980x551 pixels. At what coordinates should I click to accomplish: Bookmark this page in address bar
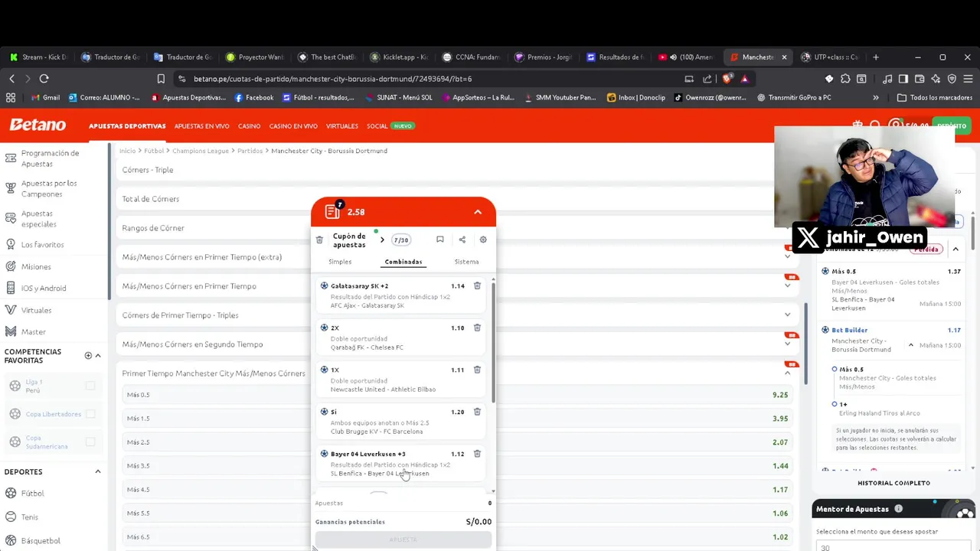click(x=161, y=79)
